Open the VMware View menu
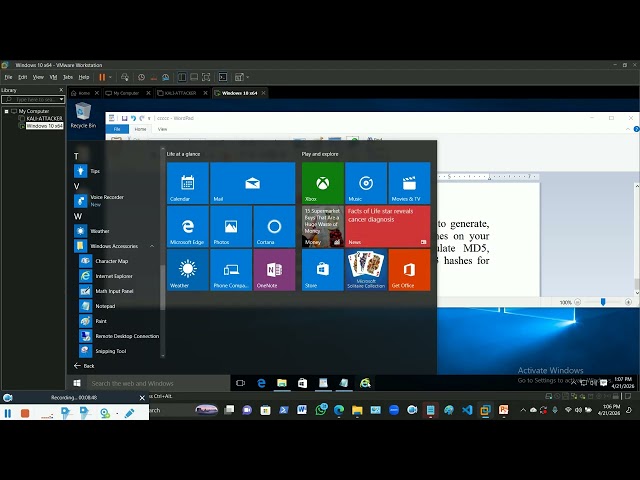 38,77
